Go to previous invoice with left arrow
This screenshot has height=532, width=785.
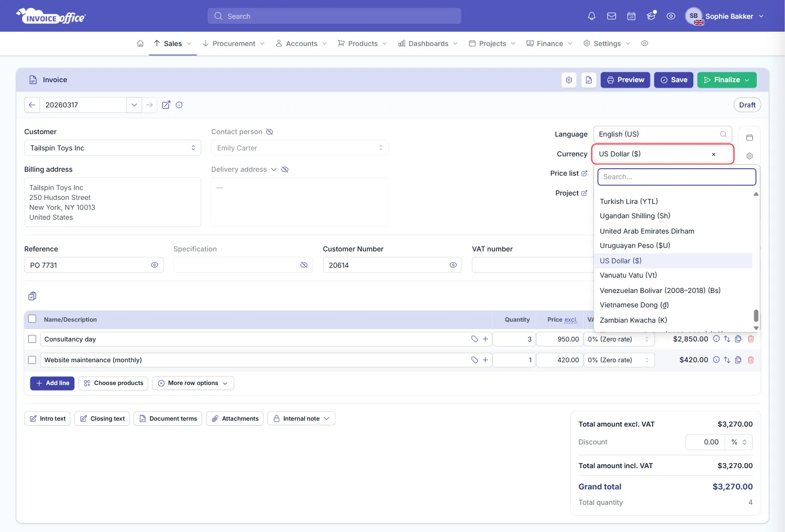click(32, 105)
